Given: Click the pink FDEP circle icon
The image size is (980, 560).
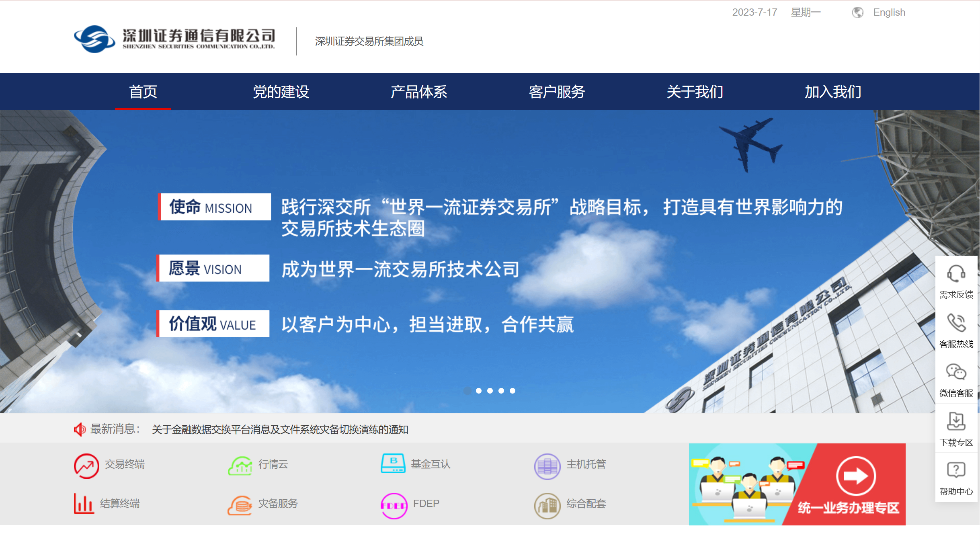Looking at the screenshot, I should pos(394,505).
